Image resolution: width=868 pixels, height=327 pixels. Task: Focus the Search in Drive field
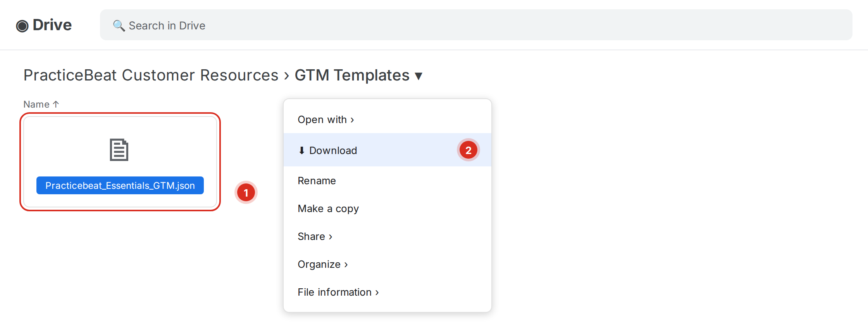tap(476, 25)
